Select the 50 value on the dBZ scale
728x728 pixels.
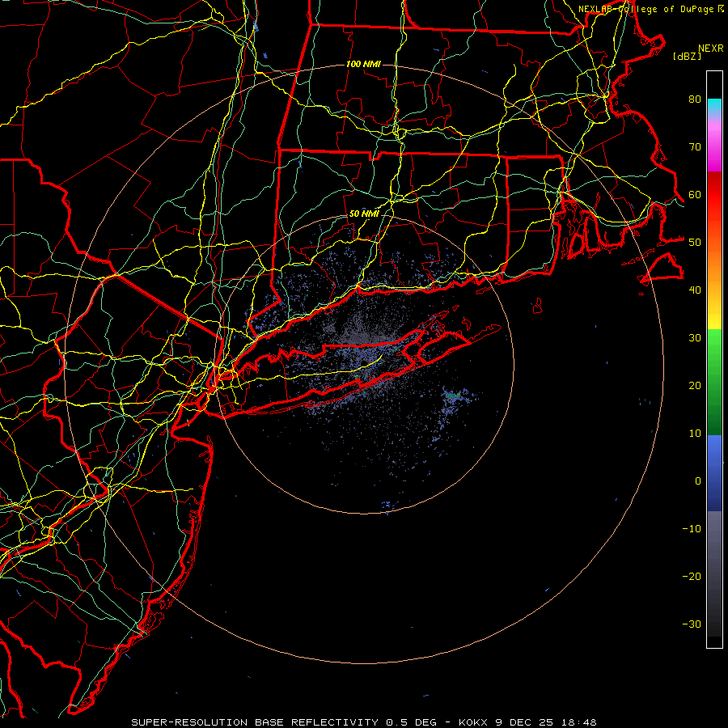tap(695, 243)
